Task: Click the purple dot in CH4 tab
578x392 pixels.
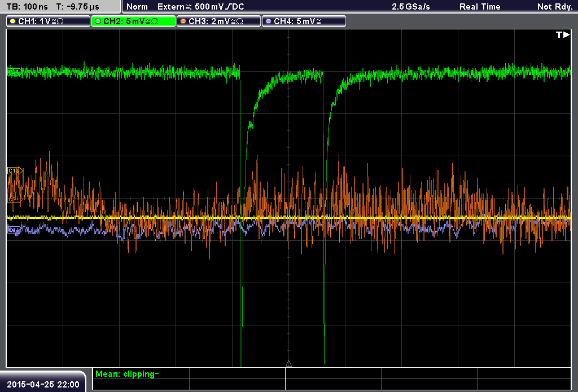Action: click(268, 21)
